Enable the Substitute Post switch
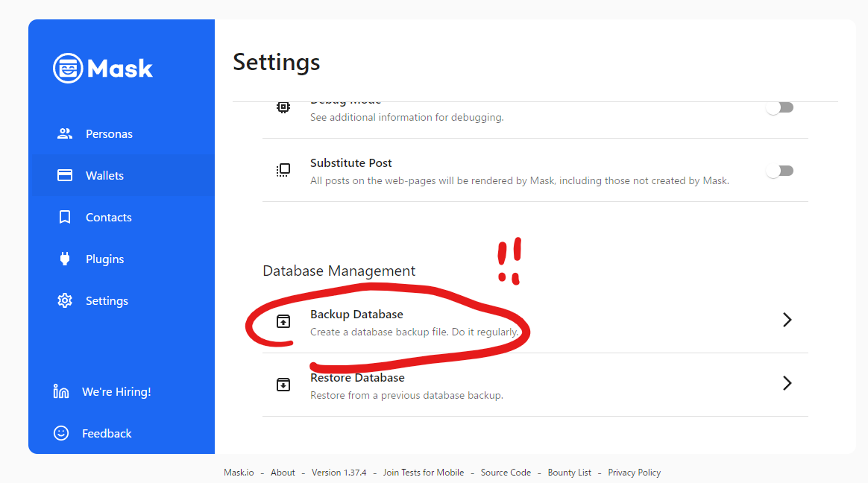The image size is (868, 483). (780, 171)
